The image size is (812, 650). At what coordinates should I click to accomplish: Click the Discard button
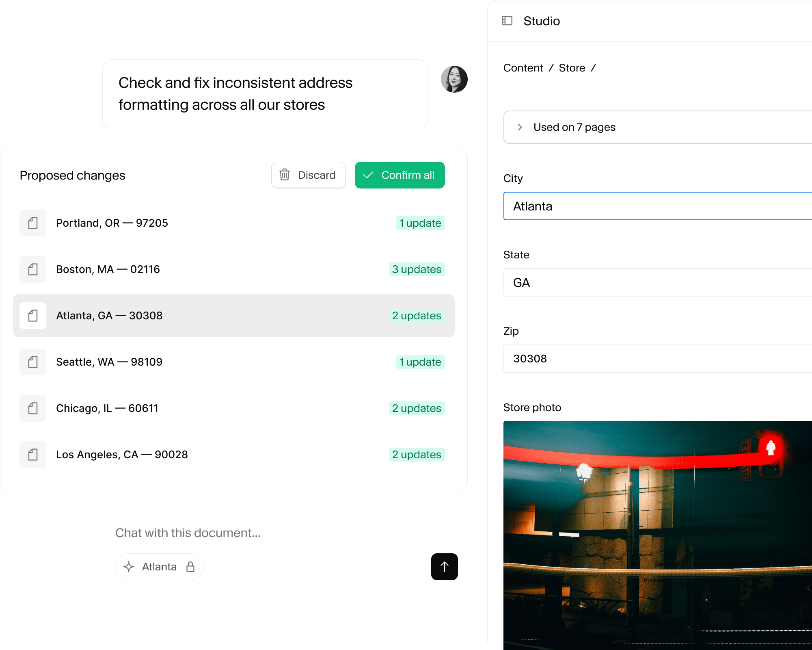click(x=308, y=175)
